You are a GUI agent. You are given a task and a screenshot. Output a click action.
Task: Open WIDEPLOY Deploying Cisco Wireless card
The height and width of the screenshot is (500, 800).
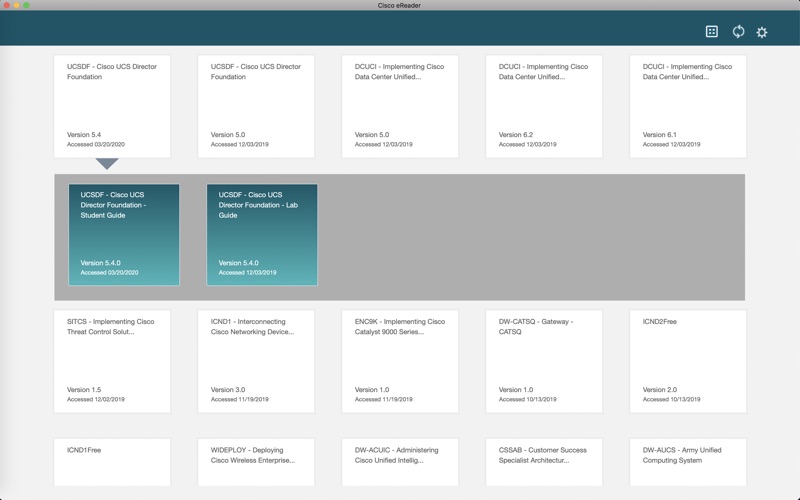(256, 462)
